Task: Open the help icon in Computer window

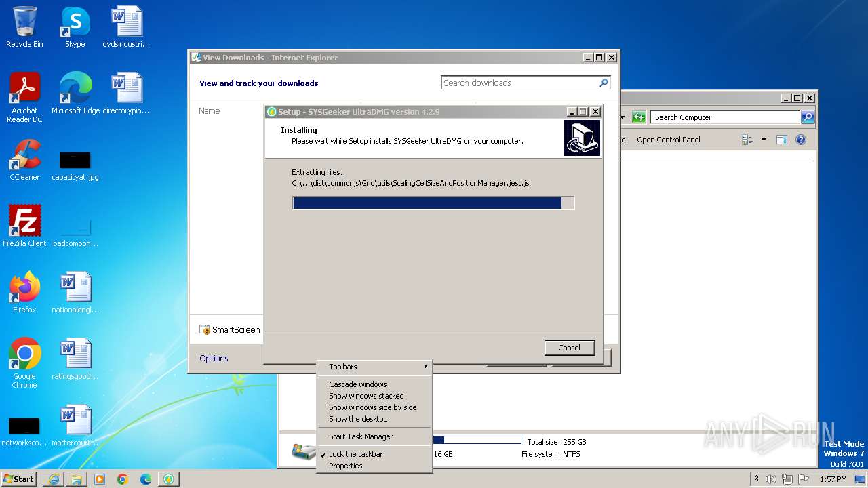Action: coord(800,140)
